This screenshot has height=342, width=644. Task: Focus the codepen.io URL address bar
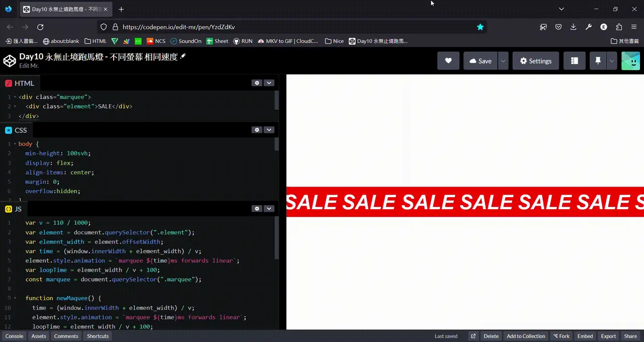tap(292, 27)
